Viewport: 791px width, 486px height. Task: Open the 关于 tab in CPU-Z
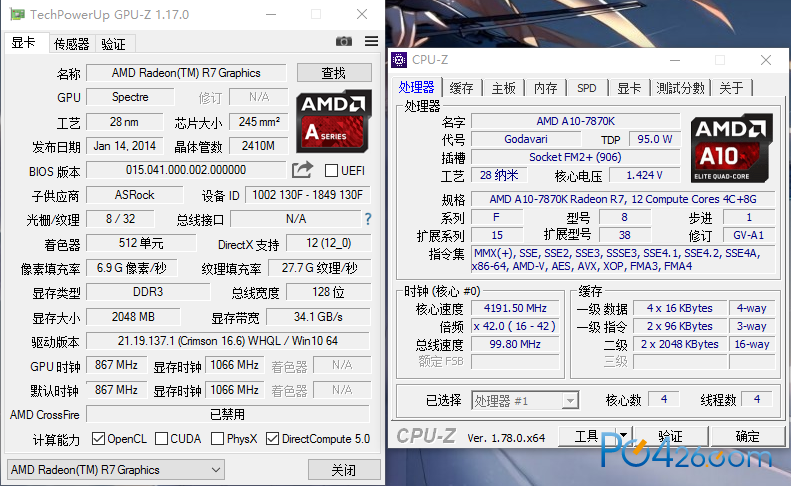[x=731, y=88]
